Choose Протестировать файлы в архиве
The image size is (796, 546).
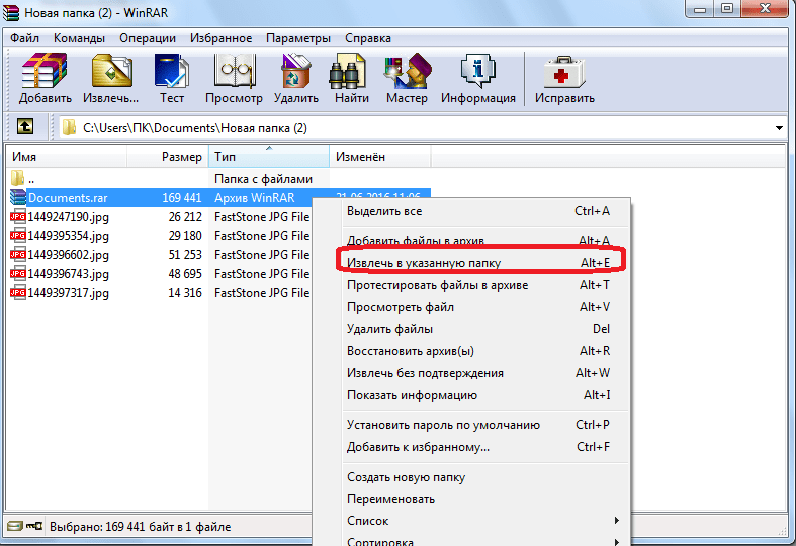point(479,285)
